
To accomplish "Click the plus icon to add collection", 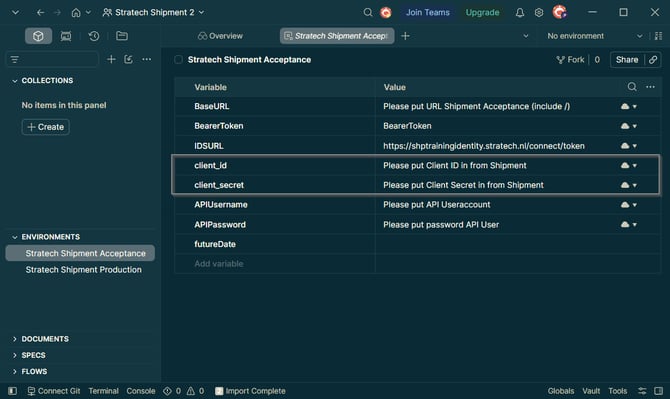I will coord(111,59).
